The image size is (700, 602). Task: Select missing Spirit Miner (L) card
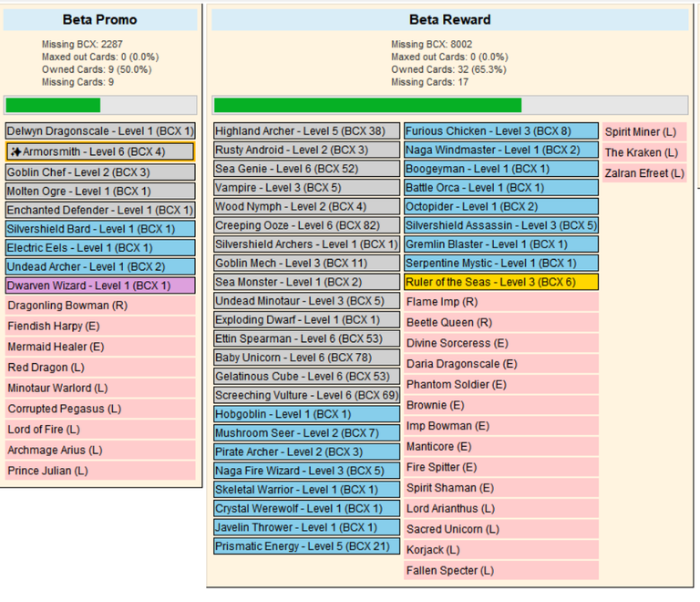click(x=644, y=132)
